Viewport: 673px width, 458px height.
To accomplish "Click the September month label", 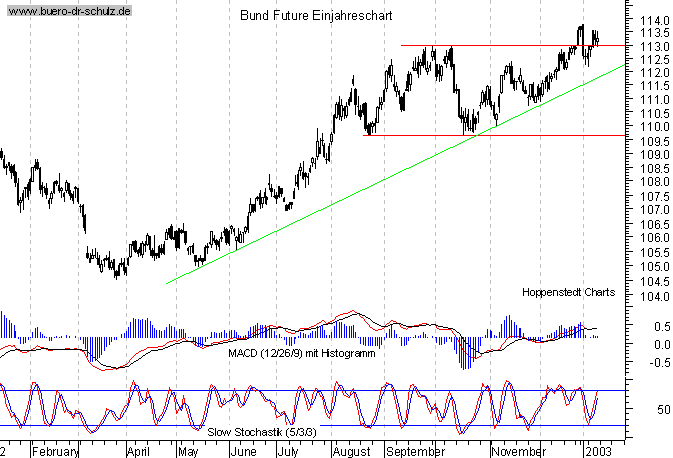I will click(x=415, y=452).
